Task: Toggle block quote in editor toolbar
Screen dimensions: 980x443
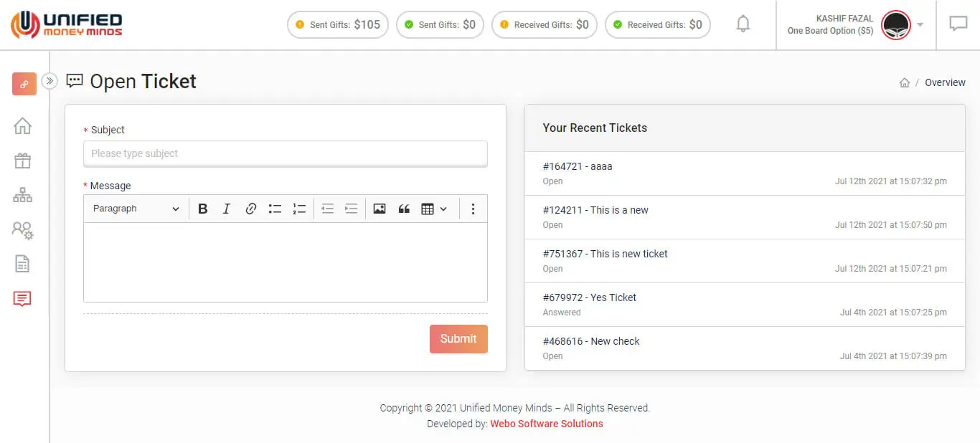Action: click(404, 209)
